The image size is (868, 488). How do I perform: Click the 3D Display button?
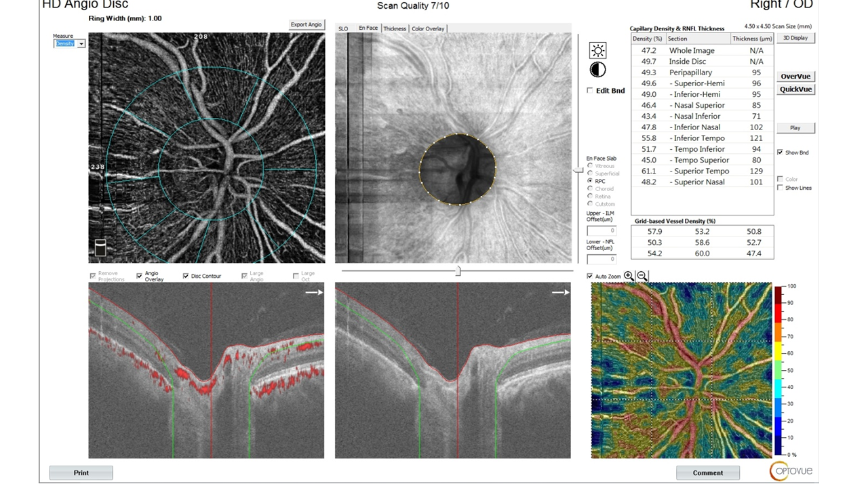795,38
